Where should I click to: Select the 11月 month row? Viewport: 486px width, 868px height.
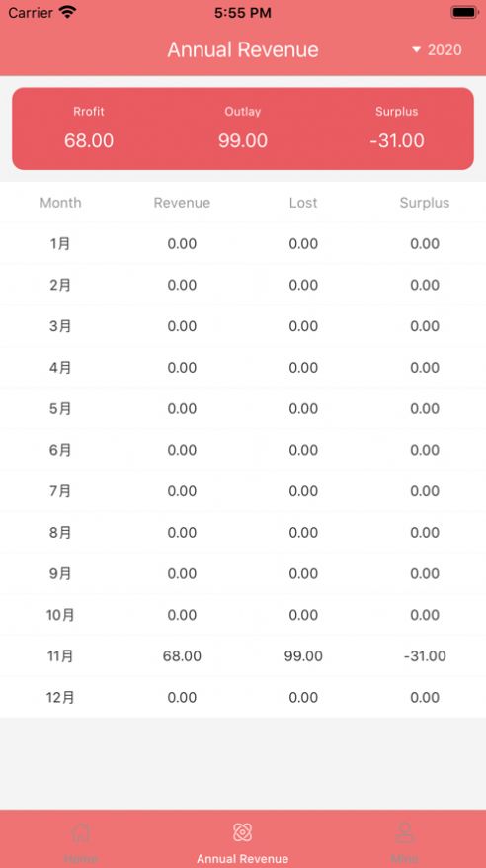pyautogui.click(x=243, y=656)
